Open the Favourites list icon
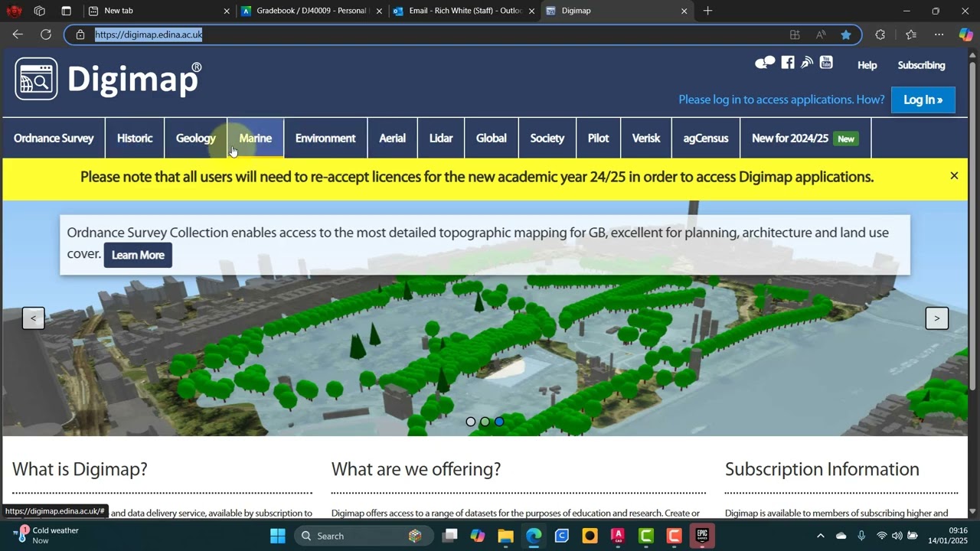This screenshot has width=980, height=551. pos(910,34)
